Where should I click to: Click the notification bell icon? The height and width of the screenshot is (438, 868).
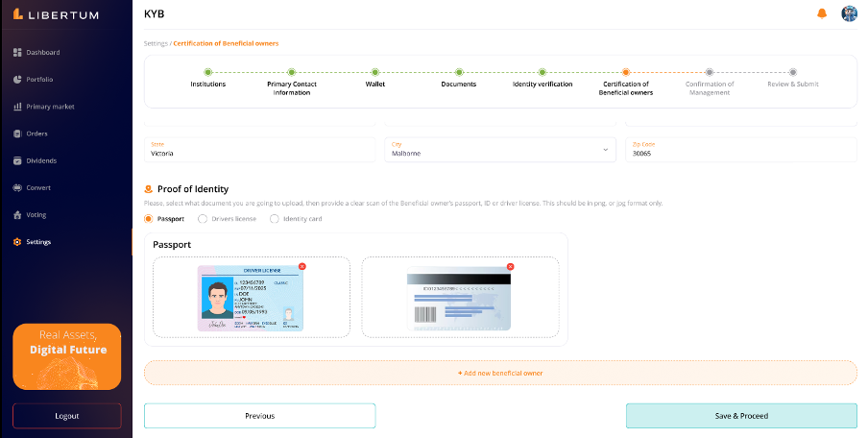tap(821, 13)
